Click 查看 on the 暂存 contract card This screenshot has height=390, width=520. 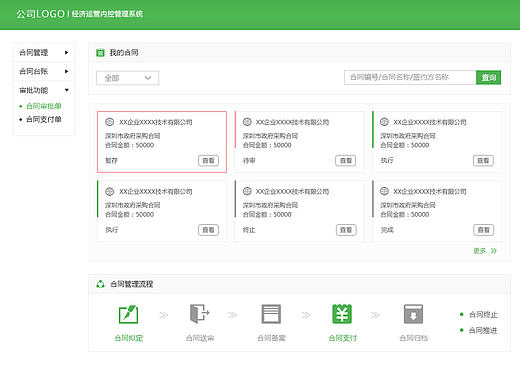coord(208,161)
